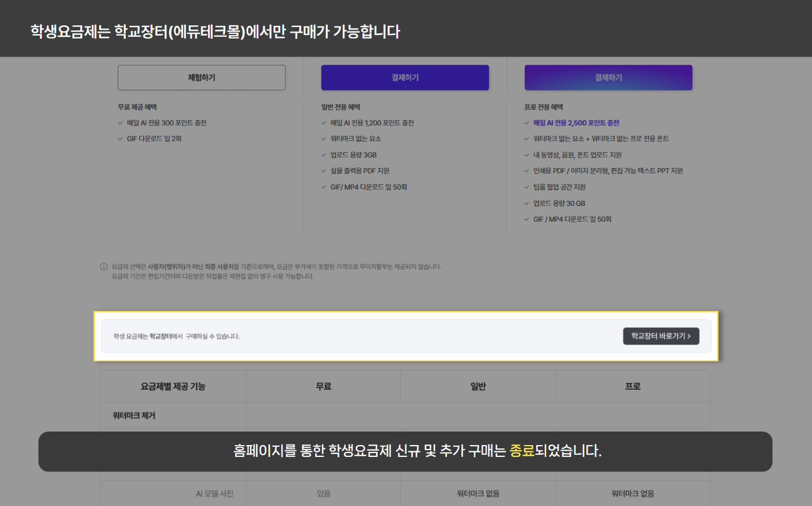
Task: Click the 요금제 기간은 편집기간이며 notice line
Action: pyautogui.click(x=213, y=276)
